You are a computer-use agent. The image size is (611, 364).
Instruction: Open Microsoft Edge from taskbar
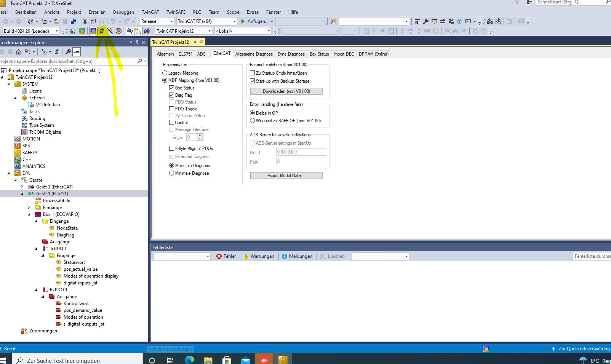(x=189, y=360)
